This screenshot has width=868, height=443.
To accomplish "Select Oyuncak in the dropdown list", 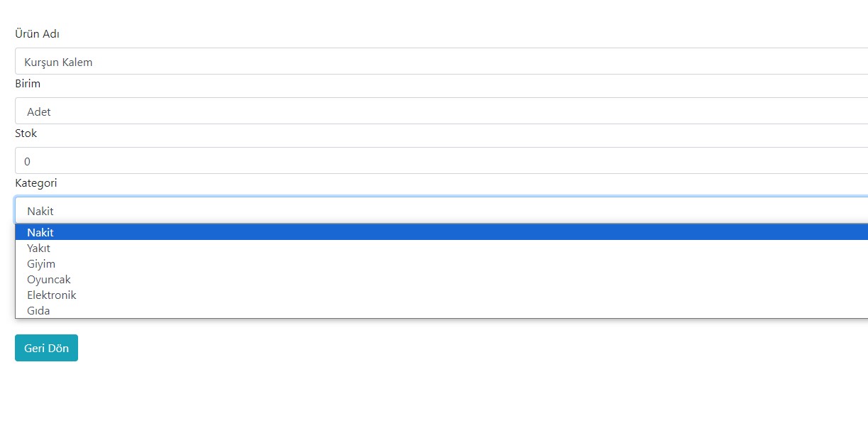I will [48, 280].
